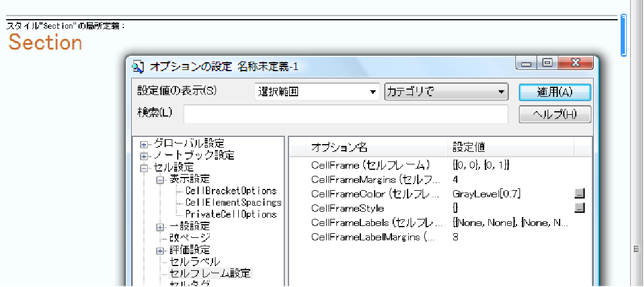Screen dimensions: 644x287
Task: Edit the {{0, 0}, {0, 1}} value
Action: click(481, 165)
